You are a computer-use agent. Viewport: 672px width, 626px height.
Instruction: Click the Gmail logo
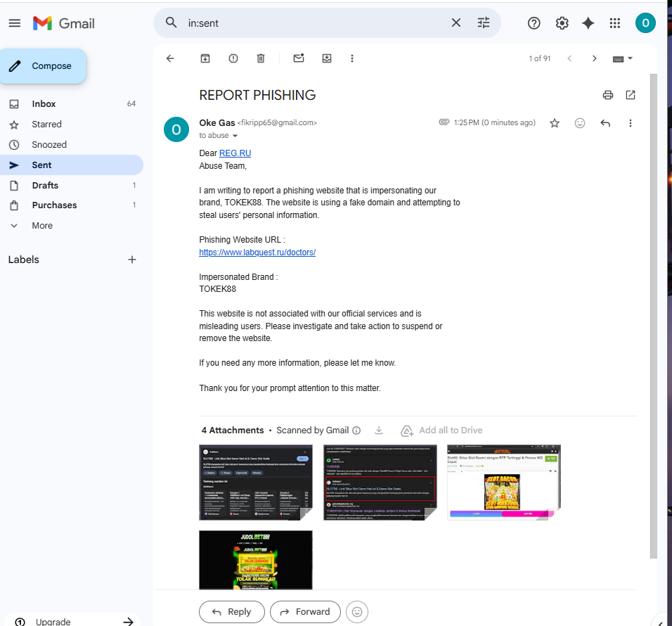pos(64,23)
